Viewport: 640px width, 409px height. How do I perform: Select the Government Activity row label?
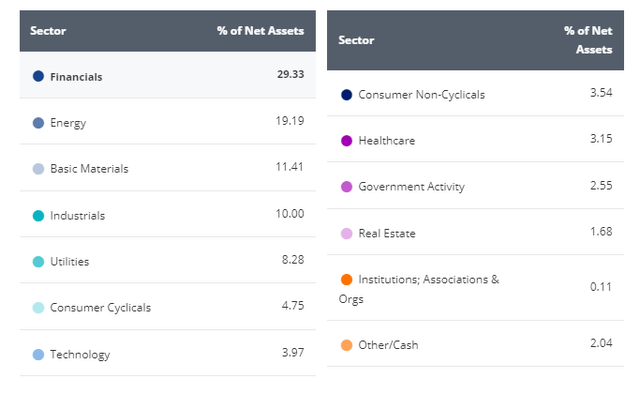(411, 187)
